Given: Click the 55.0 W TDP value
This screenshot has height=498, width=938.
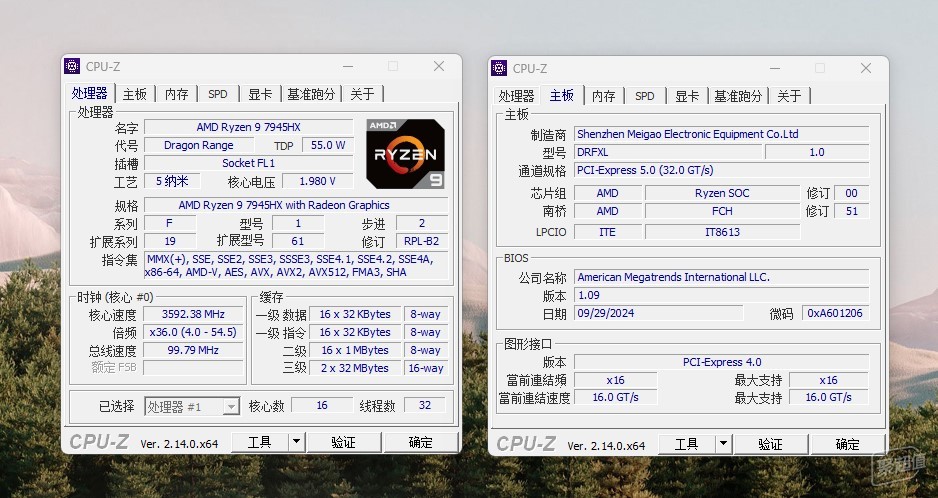Looking at the screenshot, I should (x=328, y=145).
